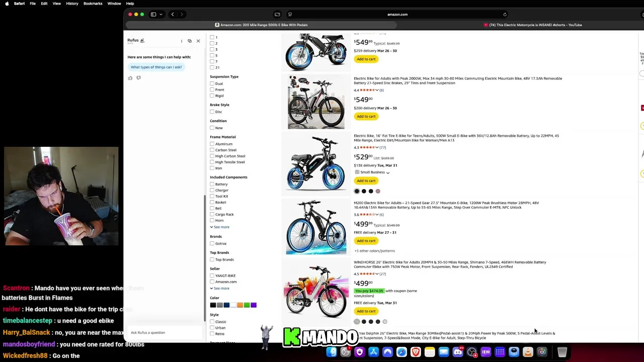Viewport: 644px width, 362px height.
Task: Check the Dual suspension type filter
Action: click(x=212, y=83)
